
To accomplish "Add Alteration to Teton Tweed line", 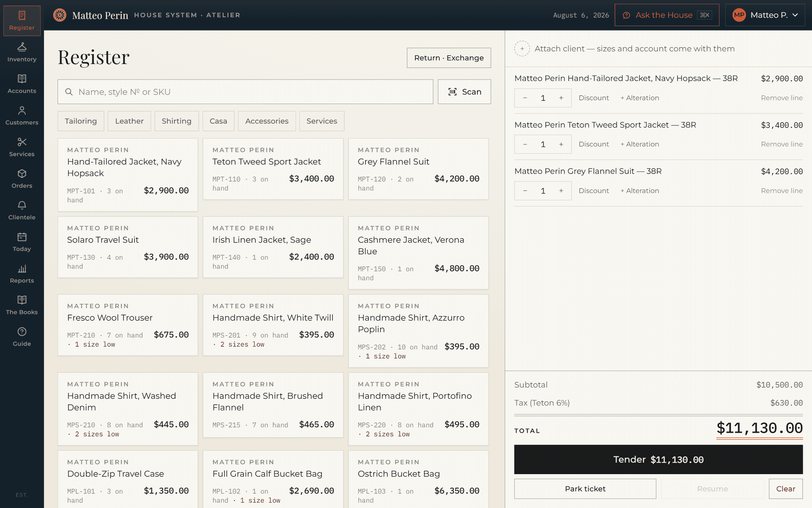I will pos(640,144).
